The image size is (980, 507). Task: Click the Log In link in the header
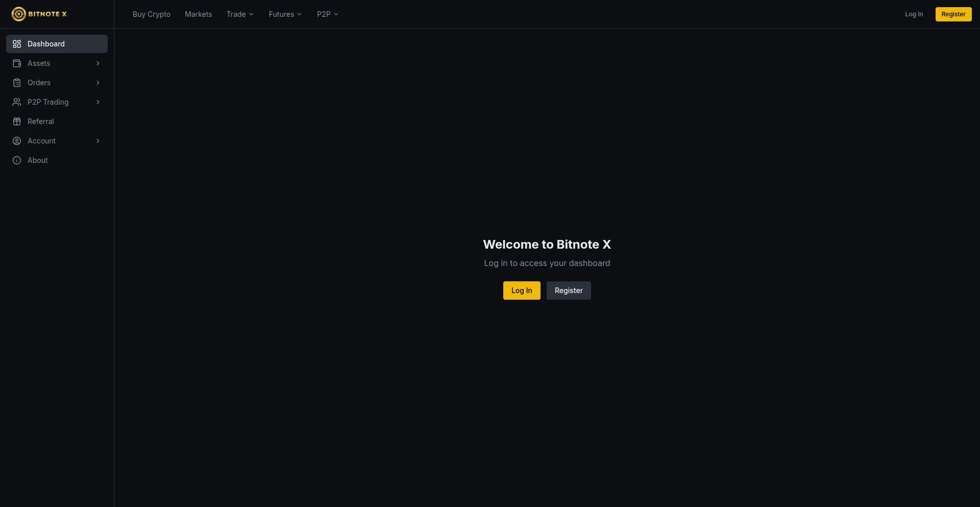(x=914, y=14)
